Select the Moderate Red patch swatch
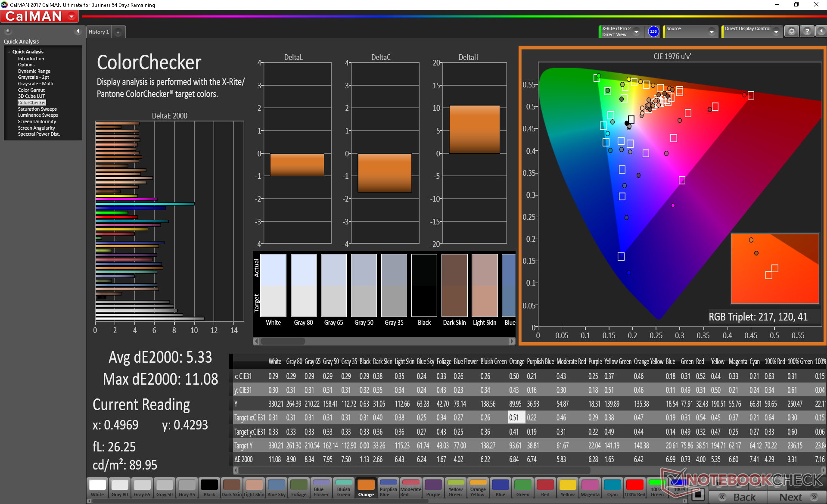827x504 pixels. [x=411, y=488]
